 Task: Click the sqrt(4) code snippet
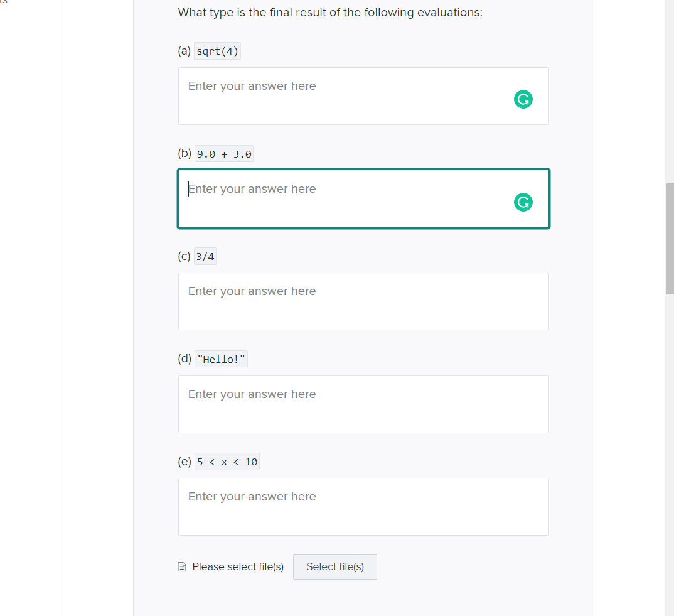click(x=217, y=51)
